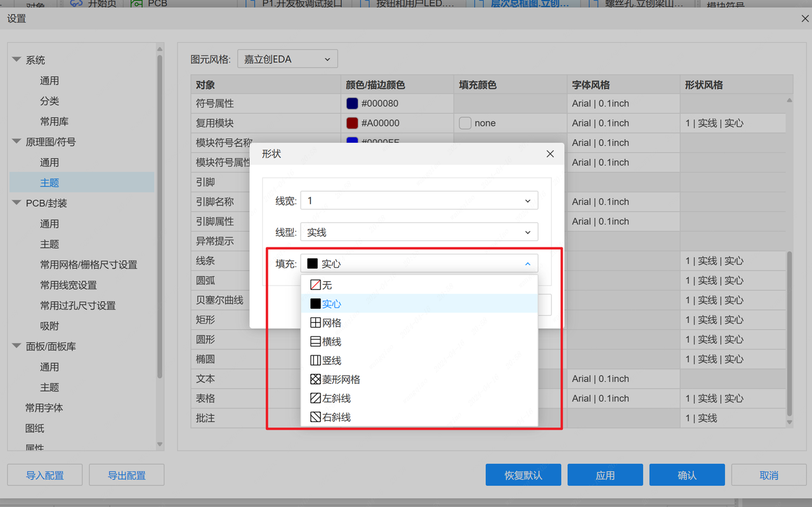Viewport: 812px width, 507px height.
Task: Collapse the 面板/面板库 tree section
Action: [16, 346]
